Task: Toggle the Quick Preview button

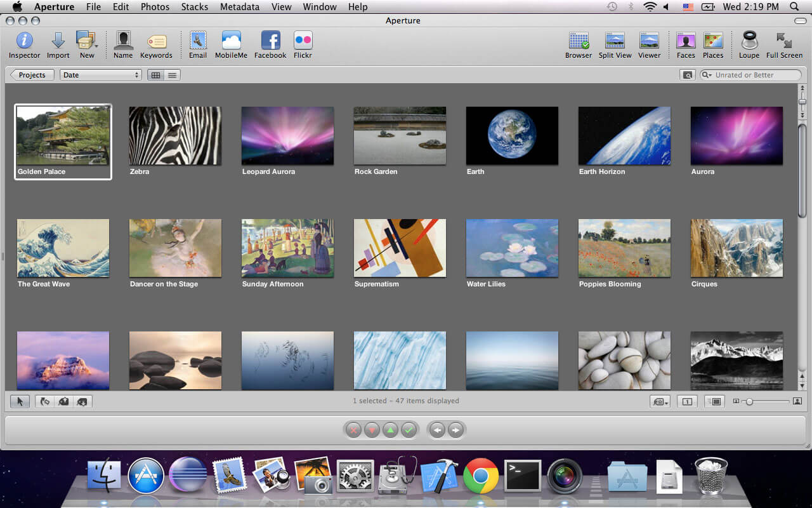Action: pos(715,401)
